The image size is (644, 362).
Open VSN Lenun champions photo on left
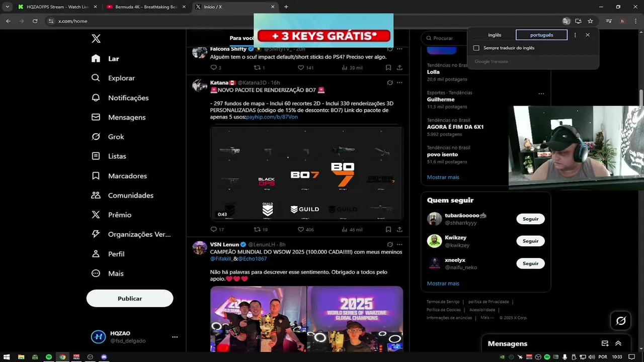(x=258, y=319)
